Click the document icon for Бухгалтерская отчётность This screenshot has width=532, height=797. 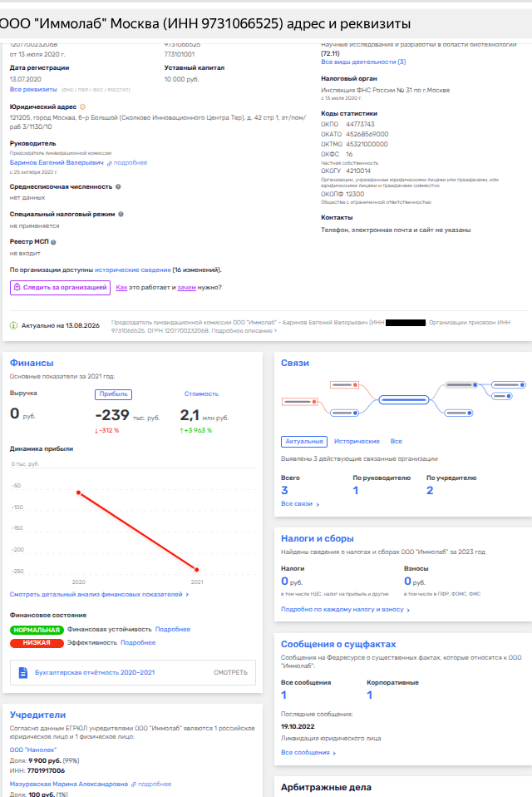coord(22,672)
